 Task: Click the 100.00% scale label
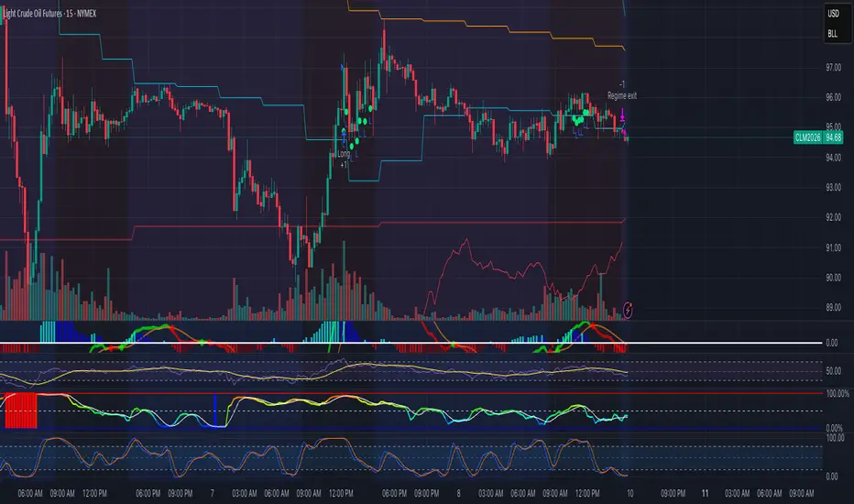tap(838, 393)
